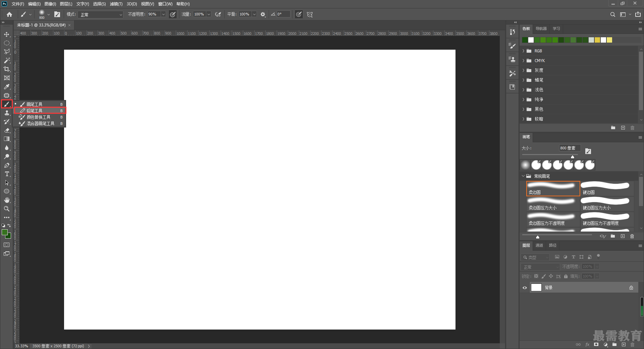Open the smoothing 平滑 dropdown arrow

254,14
